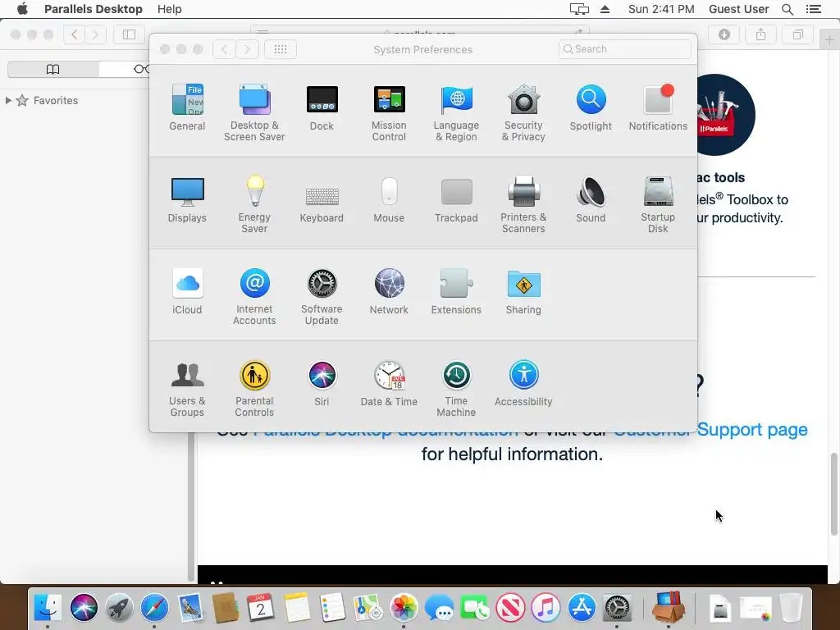
Task: Open Sound preferences
Action: coord(591,200)
